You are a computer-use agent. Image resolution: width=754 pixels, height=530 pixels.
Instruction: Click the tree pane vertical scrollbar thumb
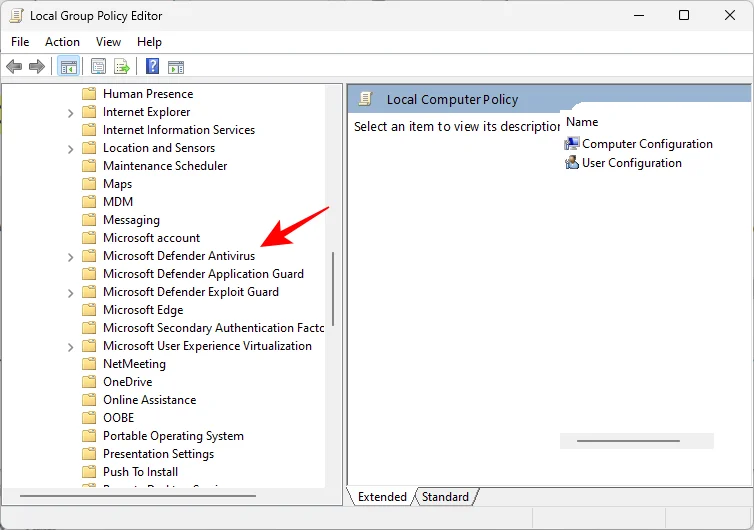click(333, 289)
